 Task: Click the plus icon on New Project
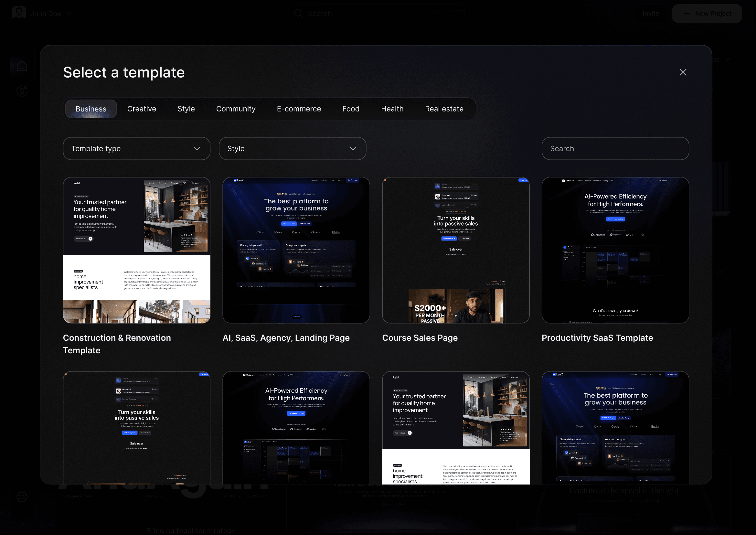pyautogui.click(x=687, y=14)
